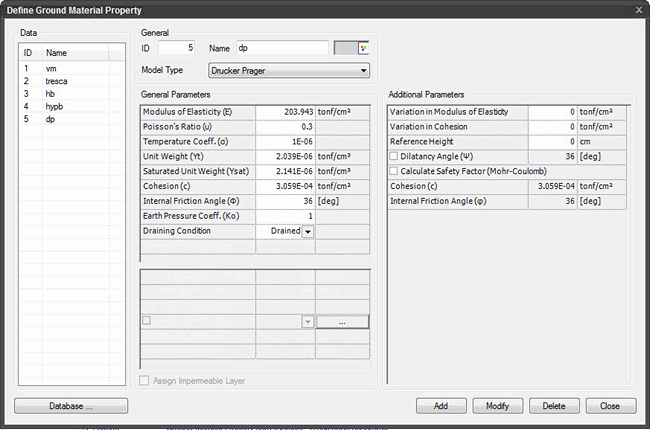This screenshot has height=430, width=650.
Task: Check Calculate Safety Factor (Mohr-Coulomb)
Action: [393, 172]
